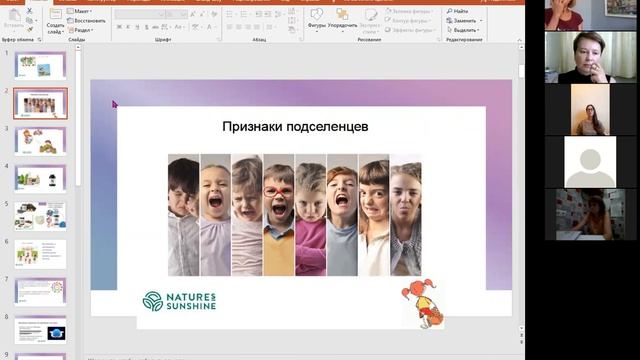640x360 pixels.
Task: Open the text highlight color picker
Action: coord(196,27)
